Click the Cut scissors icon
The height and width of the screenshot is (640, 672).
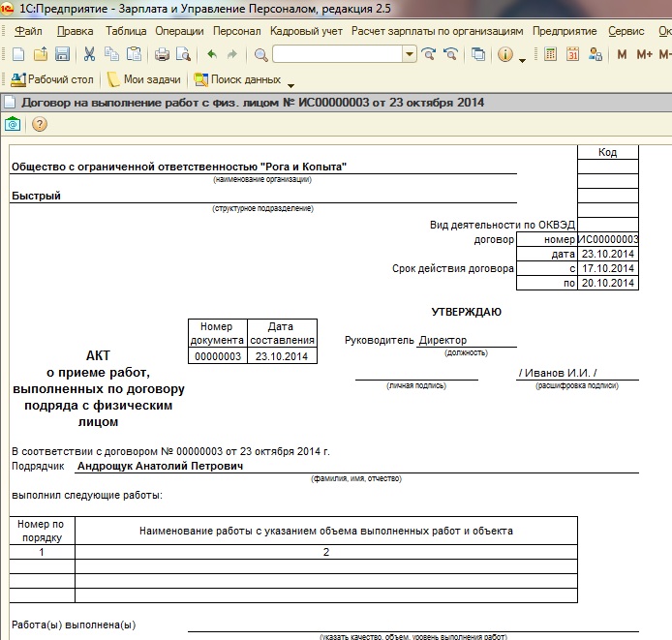point(89,54)
